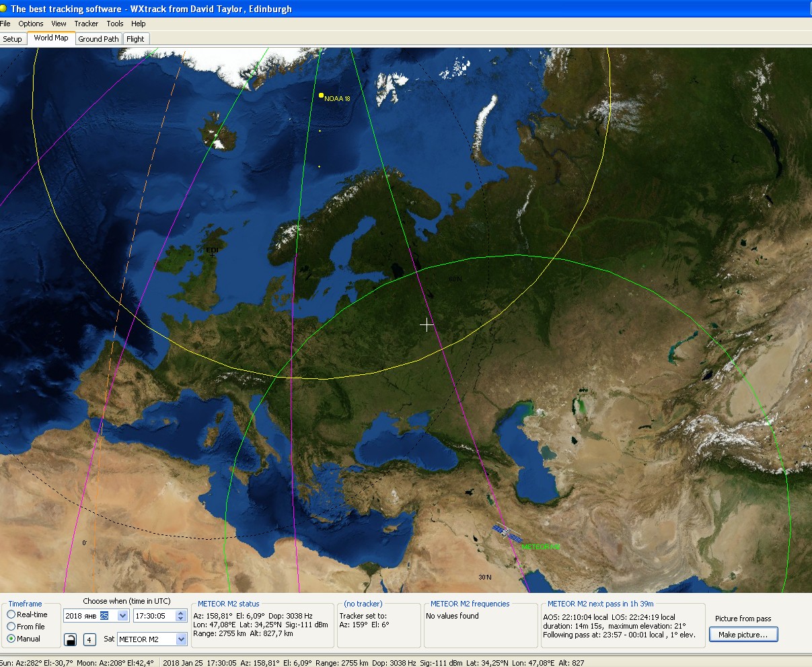812x667 pixels.
Task: Click the Choose when (time in UTC) label
Action: (x=126, y=601)
